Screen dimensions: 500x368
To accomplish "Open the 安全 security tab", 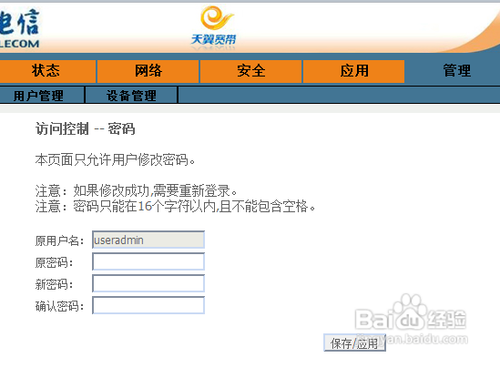I will 251,71.
